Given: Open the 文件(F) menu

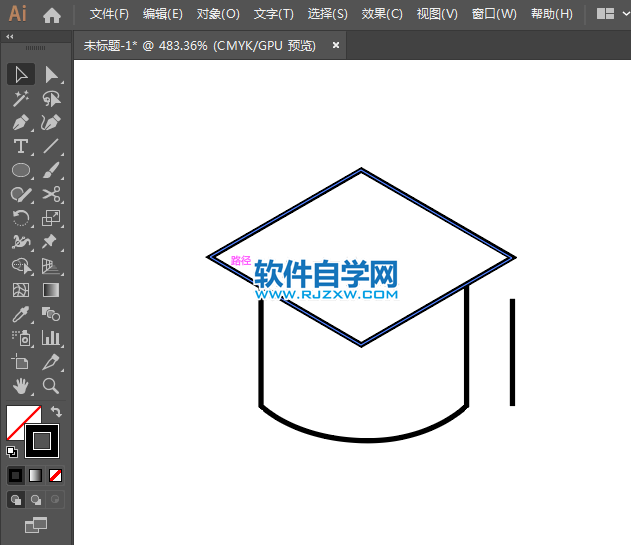Looking at the screenshot, I should click(109, 14).
